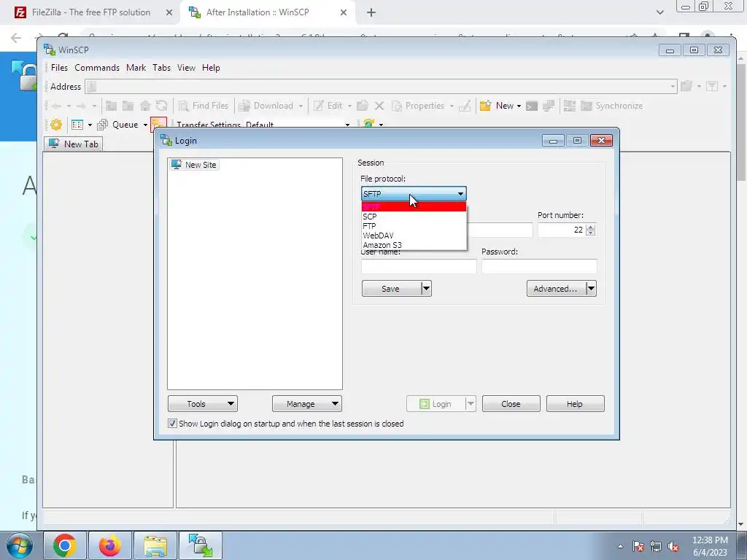This screenshot has height=560, width=747.
Task: Click the Advanced... button
Action: (x=556, y=289)
